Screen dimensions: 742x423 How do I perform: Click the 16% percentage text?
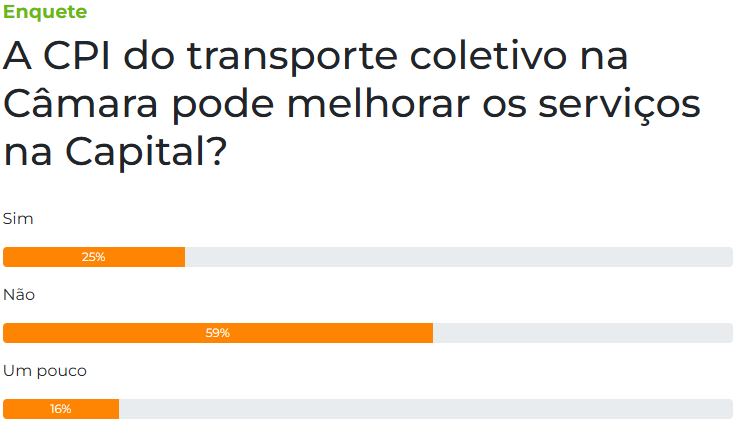pyautogui.click(x=61, y=409)
